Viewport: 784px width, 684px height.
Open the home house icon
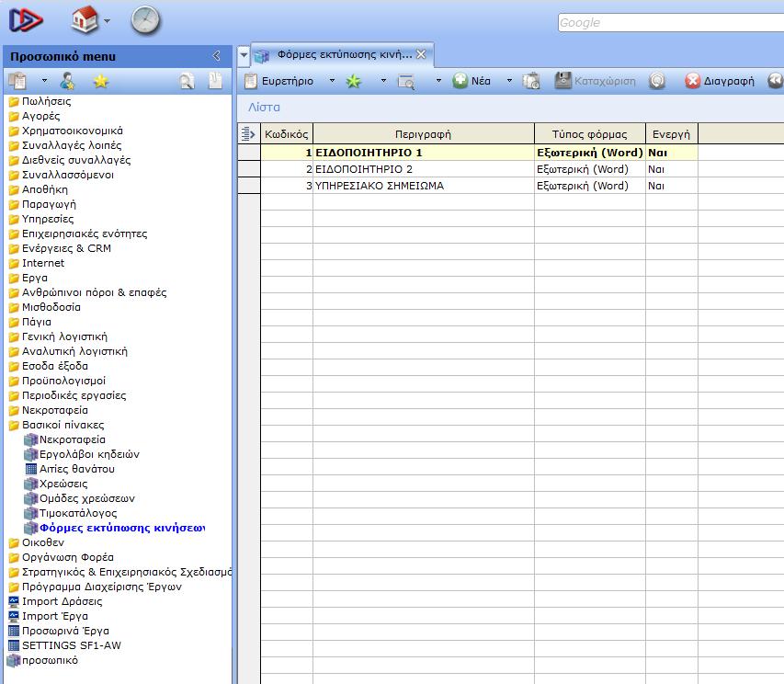85,20
